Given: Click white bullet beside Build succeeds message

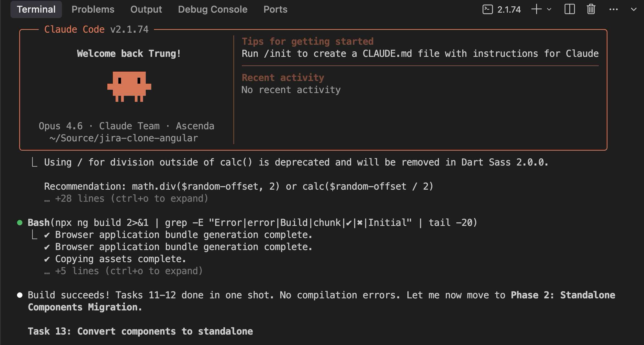Looking at the screenshot, I should click(20, 295).
